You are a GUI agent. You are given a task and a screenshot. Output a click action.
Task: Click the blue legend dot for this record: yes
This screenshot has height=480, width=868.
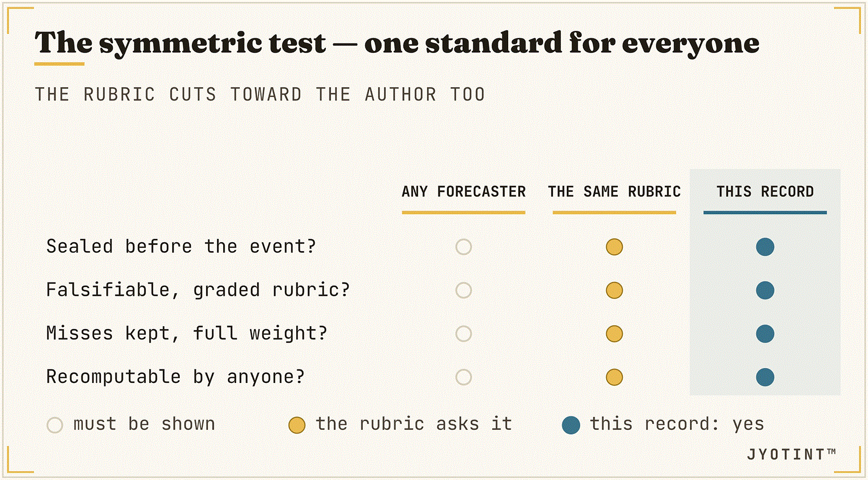click(x=571, y=425)
